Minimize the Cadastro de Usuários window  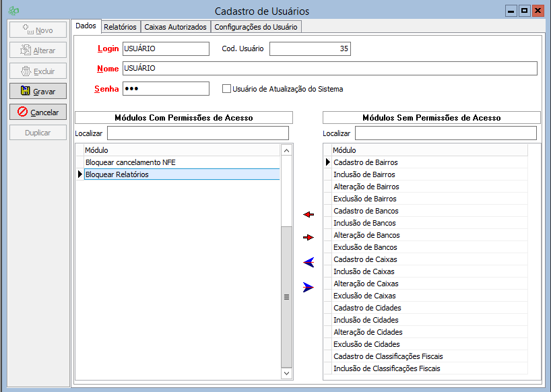point(511,11)
